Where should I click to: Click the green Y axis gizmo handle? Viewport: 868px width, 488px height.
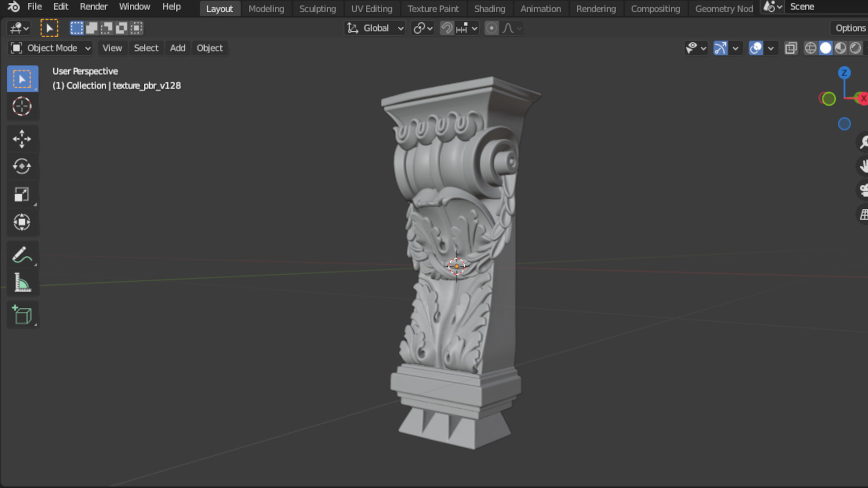(x=829, y=99)
